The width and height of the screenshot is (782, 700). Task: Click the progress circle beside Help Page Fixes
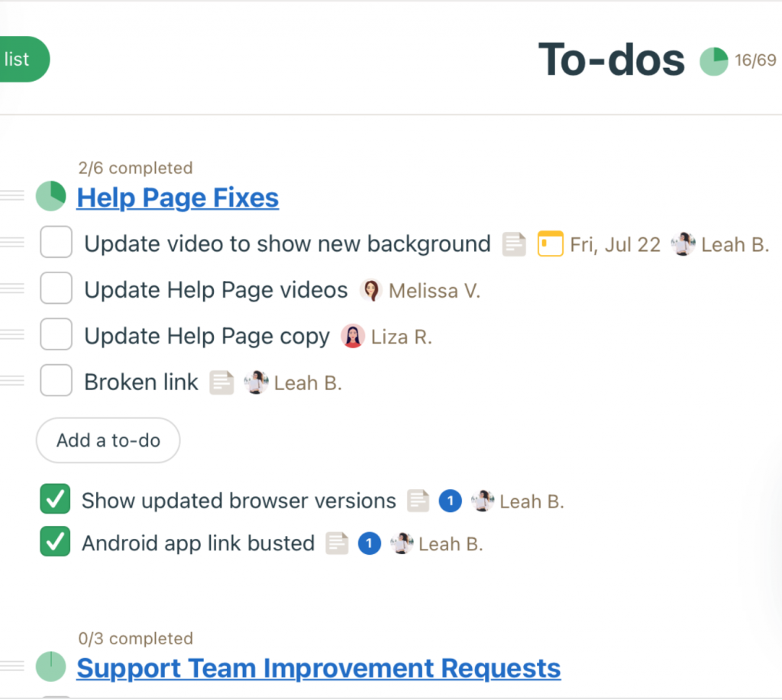pyautogui.click(x=50, y=196)
